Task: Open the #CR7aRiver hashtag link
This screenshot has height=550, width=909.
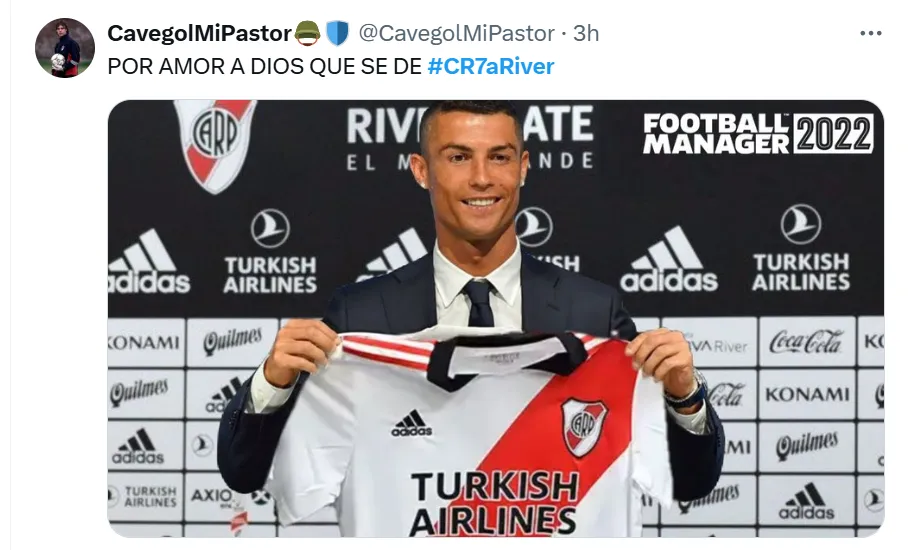Action: click(x=490, y=66)
